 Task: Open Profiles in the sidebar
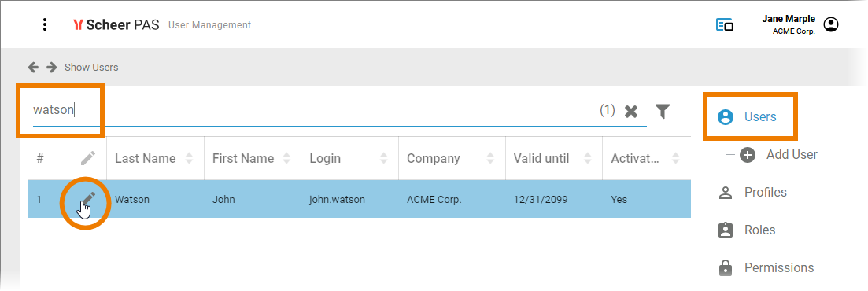pos(752,193)
